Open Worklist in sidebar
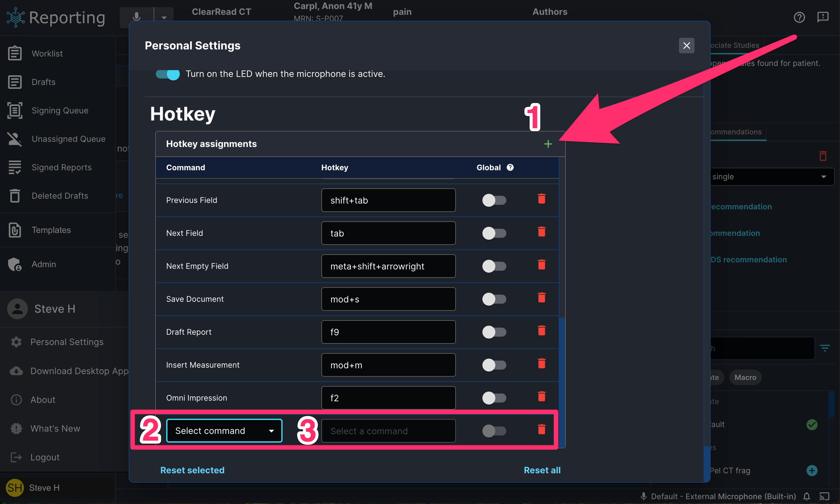This screenshot has height=504, width=840. click(x=47, y=54)
